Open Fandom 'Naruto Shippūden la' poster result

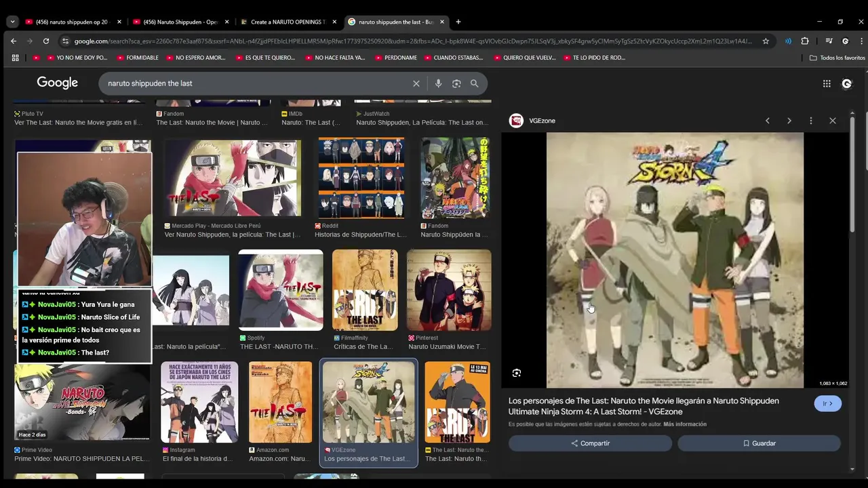(455, 178)
